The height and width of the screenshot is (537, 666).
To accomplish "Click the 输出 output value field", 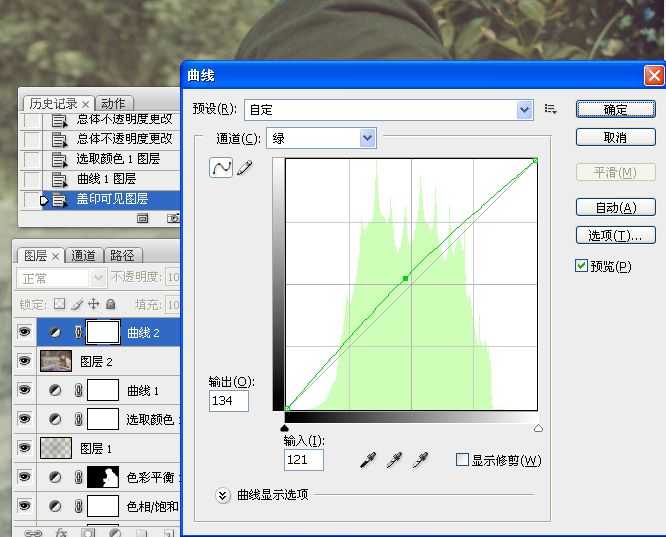I will click(229, 401).
